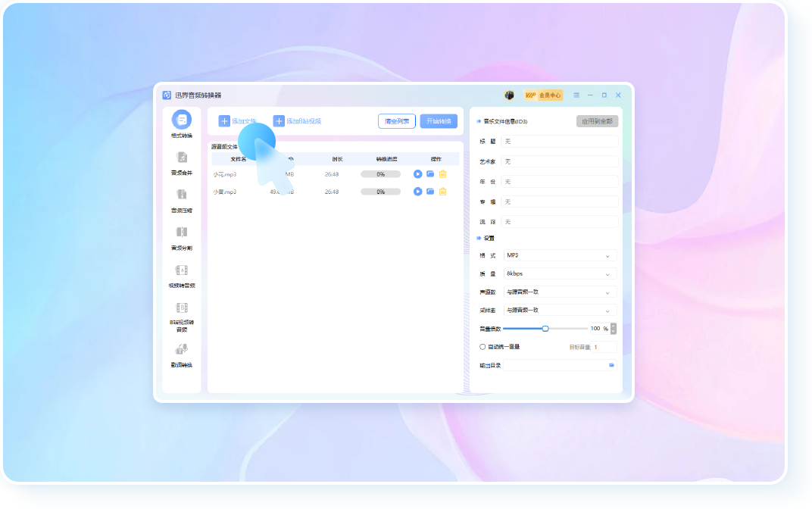Click the 时长 column header

point(337,159)
